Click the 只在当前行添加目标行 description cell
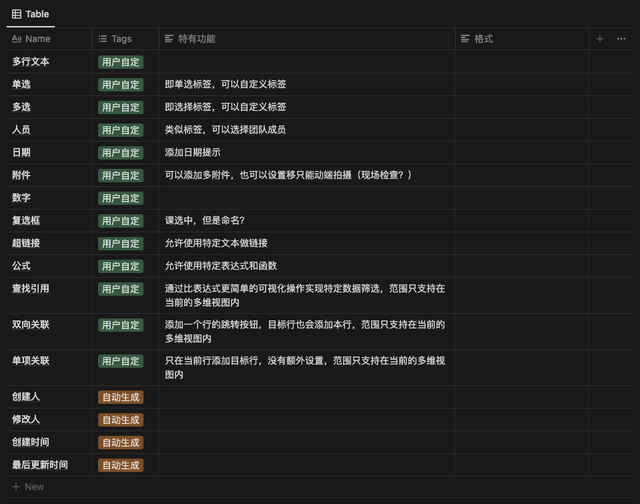 tap(307, 367)
